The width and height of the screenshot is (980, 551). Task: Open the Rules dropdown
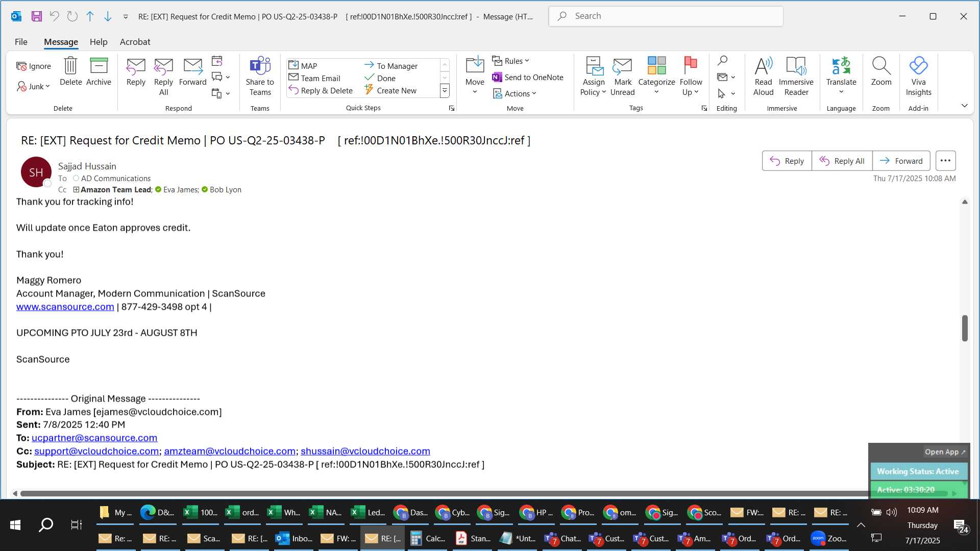pos(511,61)
